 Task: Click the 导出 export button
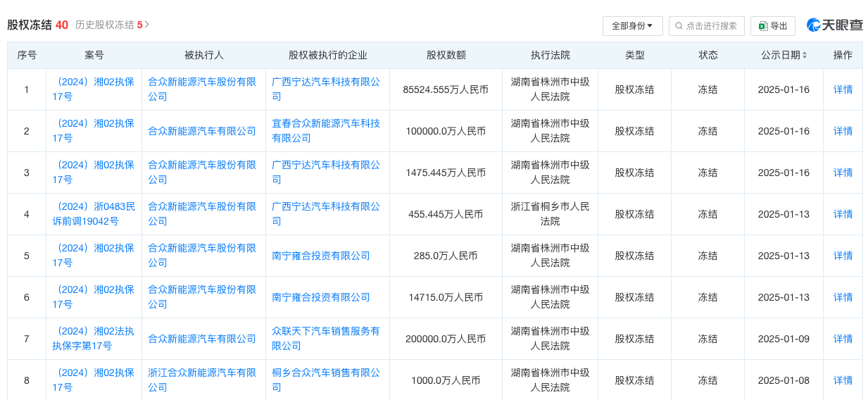click(x=772, y=26)
